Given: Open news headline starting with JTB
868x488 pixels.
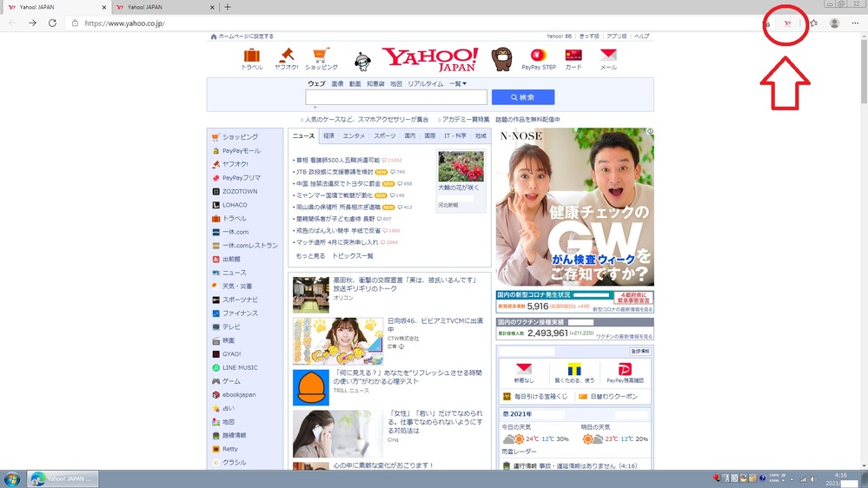Looking at the screenshot, I should click(335, 172).
